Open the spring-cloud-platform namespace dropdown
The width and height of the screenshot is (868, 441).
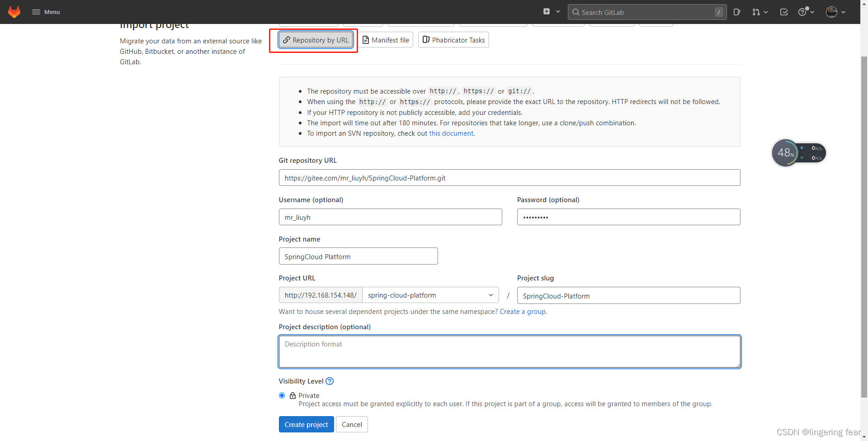click(430, 295)
